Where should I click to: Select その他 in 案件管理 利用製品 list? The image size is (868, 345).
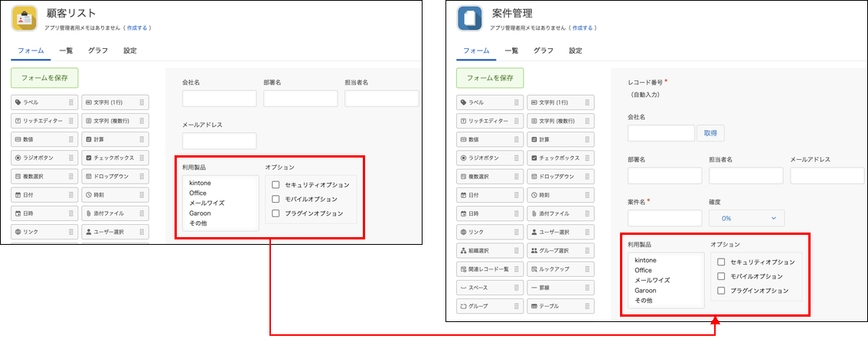coord(643,300)
